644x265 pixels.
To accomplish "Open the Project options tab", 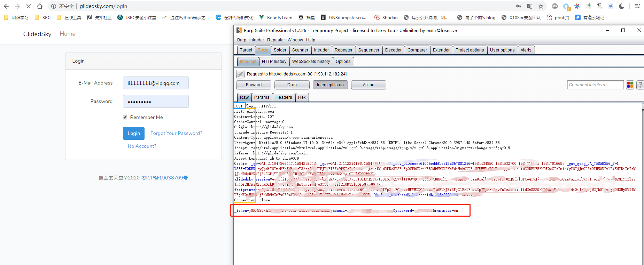I will click(470, 50).
